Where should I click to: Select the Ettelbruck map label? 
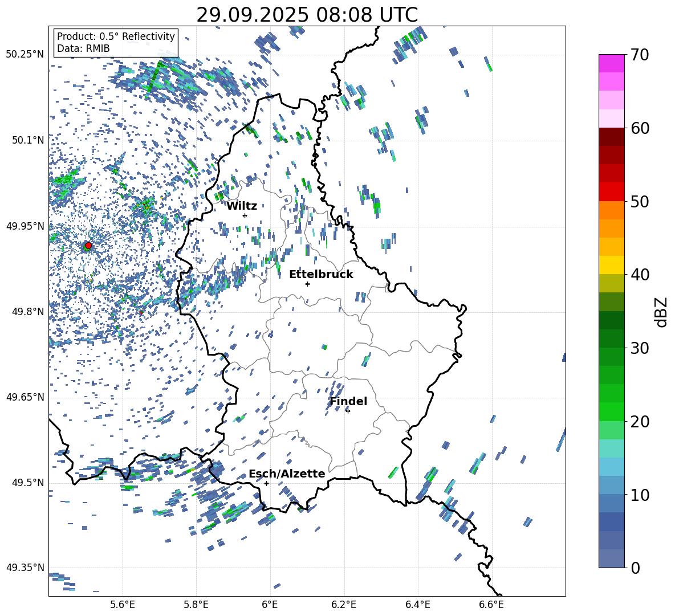[x=321, y=274]
